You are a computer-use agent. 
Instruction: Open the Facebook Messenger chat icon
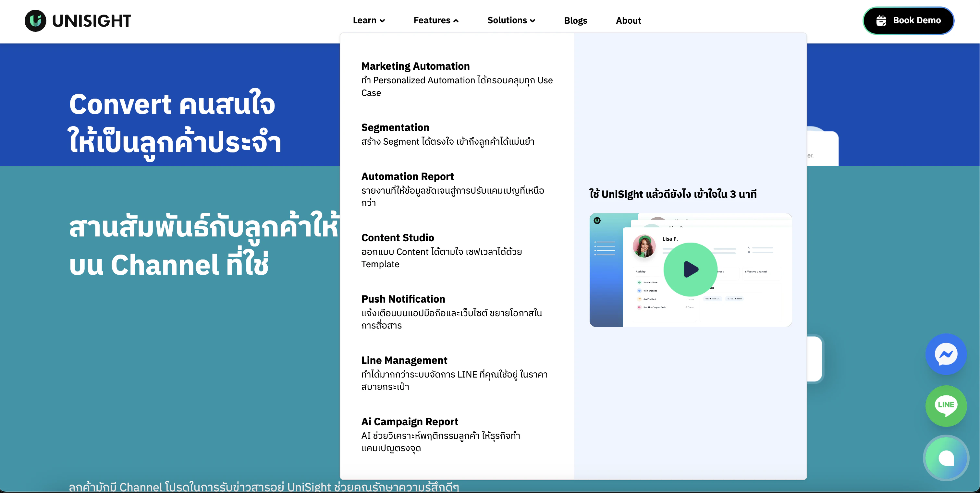[x=946, y=354]
